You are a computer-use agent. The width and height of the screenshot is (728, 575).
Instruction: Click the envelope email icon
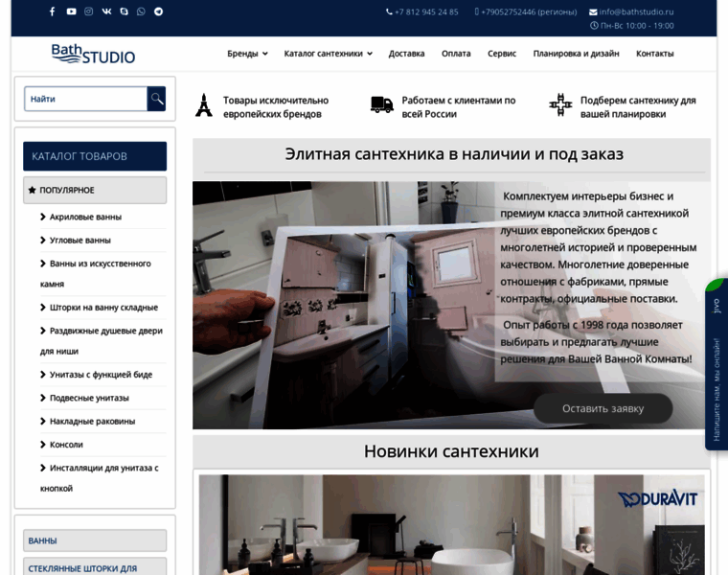593,12
